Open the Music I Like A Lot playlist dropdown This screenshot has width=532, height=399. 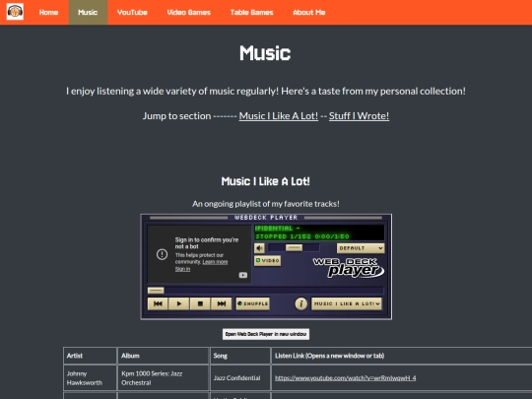(347, 303)
